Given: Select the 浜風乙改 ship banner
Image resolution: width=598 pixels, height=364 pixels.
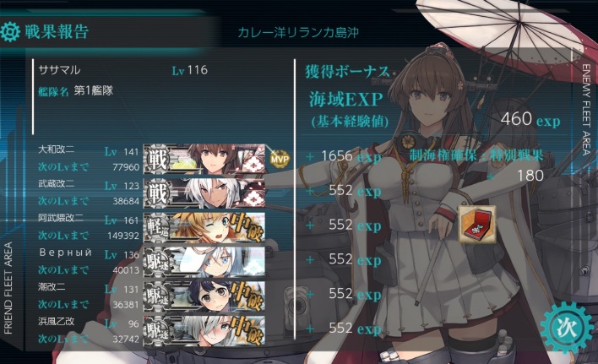Looking at the screenshot, I should click(204, 330).
